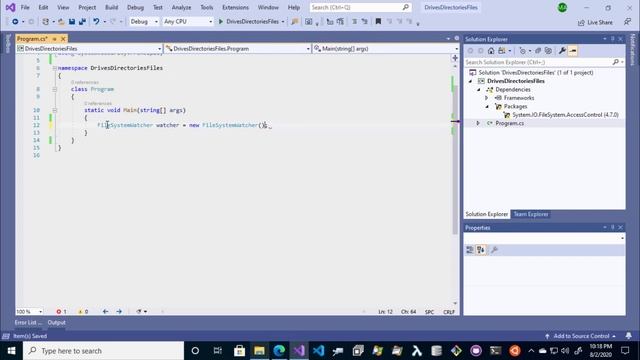The width and height of the screenshot is (640, 360).
Task: Click the Visual Studio Search (Ctrl+Q) box
Action: [360, 7]
